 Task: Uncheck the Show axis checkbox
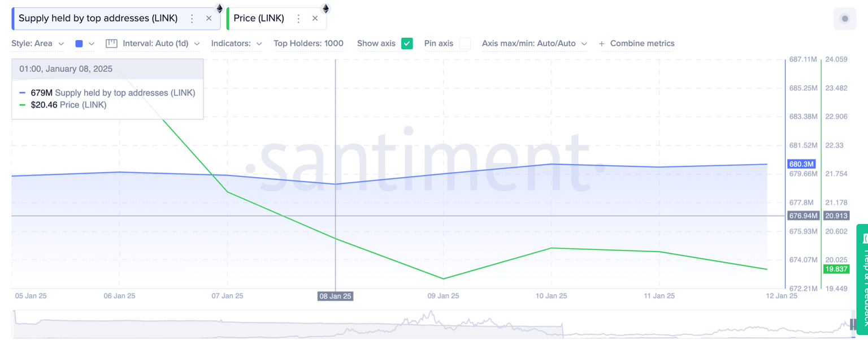tap(407, 44)
